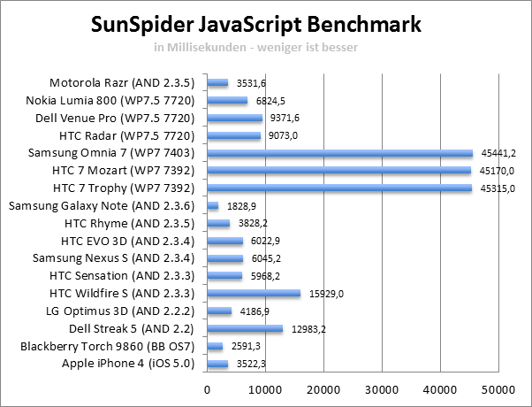The height and width of the screenshot is (407, 532).
Task: Click the data value 4186,9
Action: [x=255, y=311]
